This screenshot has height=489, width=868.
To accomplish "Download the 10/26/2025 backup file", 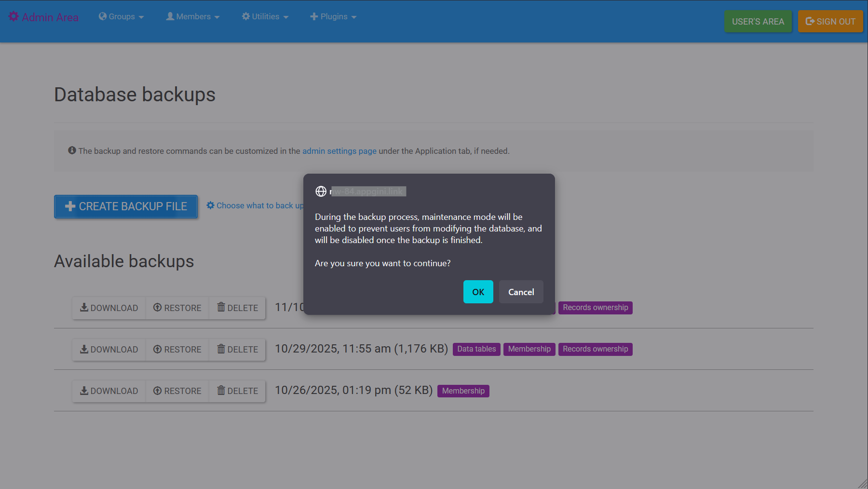I will click(109, 391).
